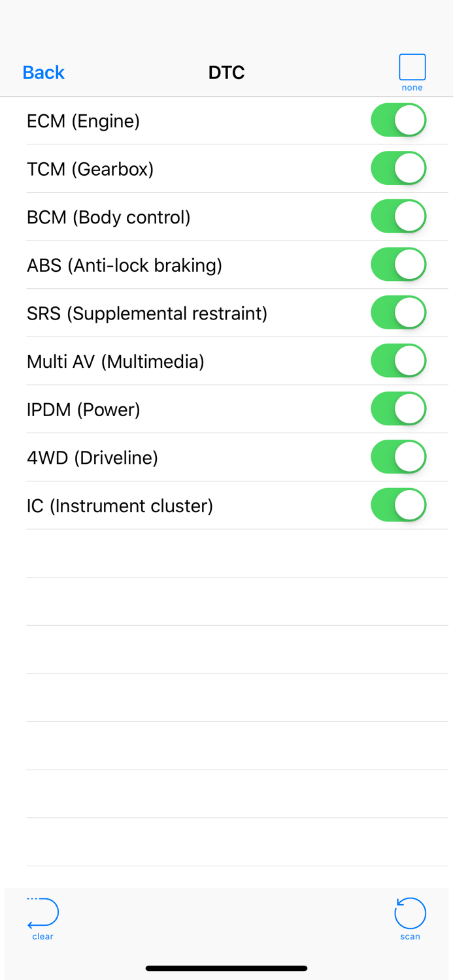Tap the scan circular arrow icon
This screenshot has height=980, width=453.
pyautogui.click(x=410, y=913)
